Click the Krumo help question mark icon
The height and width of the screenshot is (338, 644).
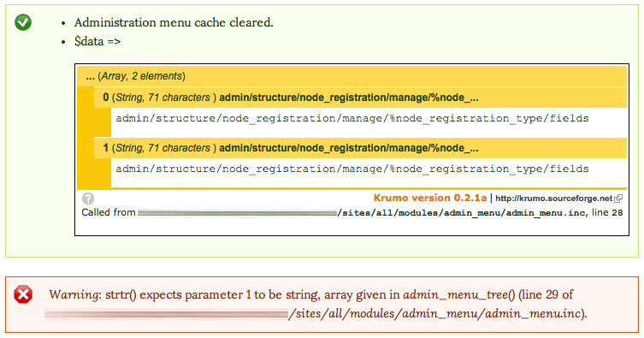click(x=88, y=199)
